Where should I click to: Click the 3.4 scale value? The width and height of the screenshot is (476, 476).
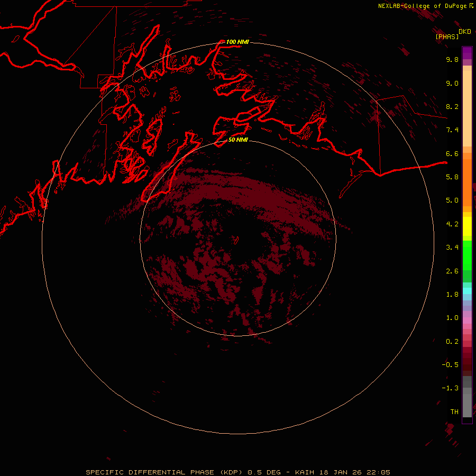coord(452,248)
